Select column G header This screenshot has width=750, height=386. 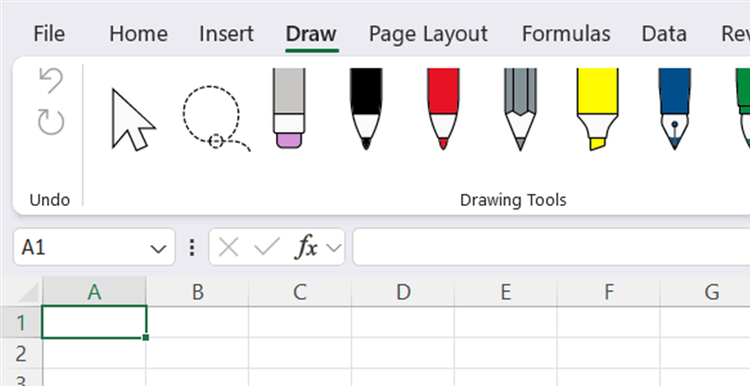click(x=706, y=292)
